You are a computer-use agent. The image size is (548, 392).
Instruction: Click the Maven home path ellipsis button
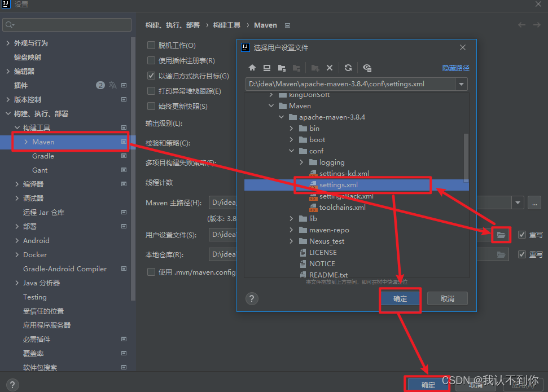534,202
